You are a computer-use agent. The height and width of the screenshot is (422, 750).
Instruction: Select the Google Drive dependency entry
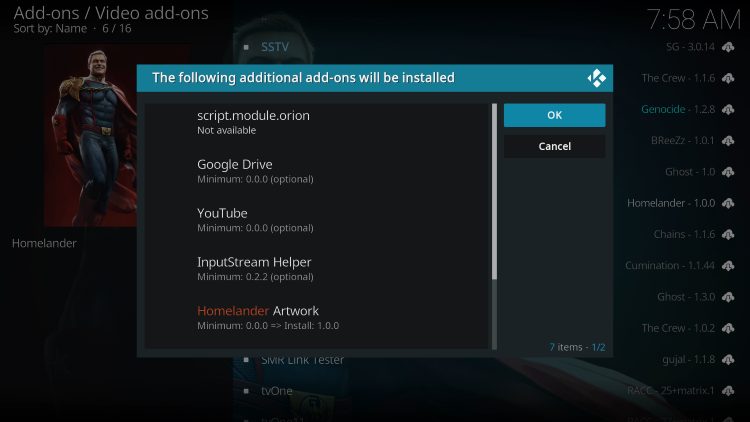point(318,171)
